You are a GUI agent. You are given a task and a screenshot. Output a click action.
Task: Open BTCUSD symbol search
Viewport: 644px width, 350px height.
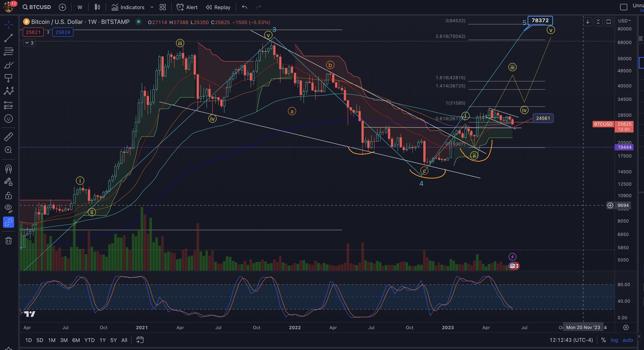pos(37,7)
